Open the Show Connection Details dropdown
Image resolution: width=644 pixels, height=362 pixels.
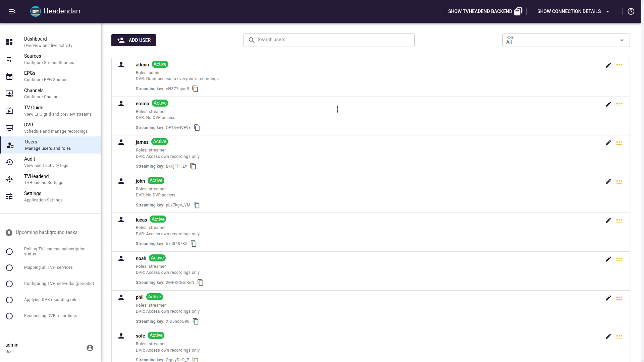click(x=573, y=11)
